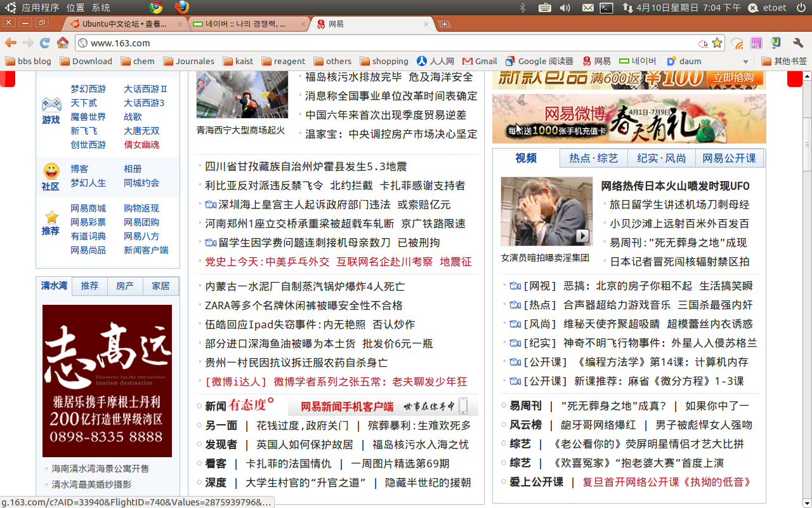The height and width of the screenshot is (508, 812).
Task: Open the bbs blog bookmark folder
Action: click(x=28, y=61)
